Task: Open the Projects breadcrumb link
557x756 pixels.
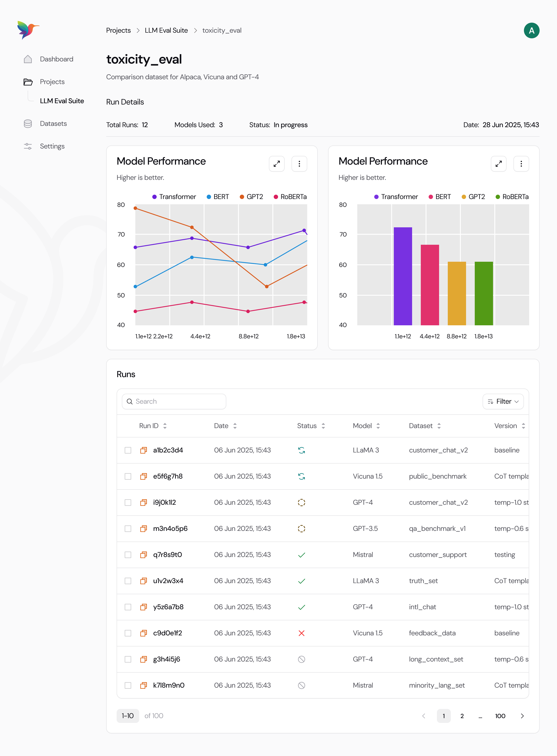Action: point(118,30)
